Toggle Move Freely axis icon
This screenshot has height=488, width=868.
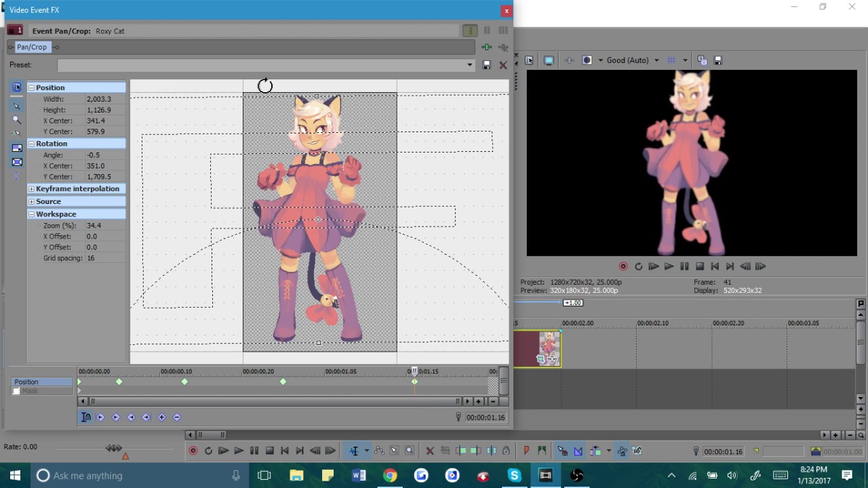(x=17, y=176)
